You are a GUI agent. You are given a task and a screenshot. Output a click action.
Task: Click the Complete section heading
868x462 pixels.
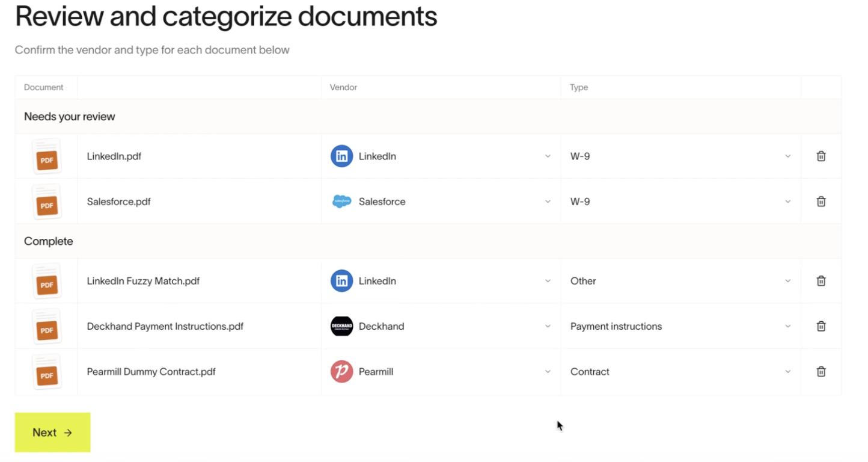[x=48, y=241]
